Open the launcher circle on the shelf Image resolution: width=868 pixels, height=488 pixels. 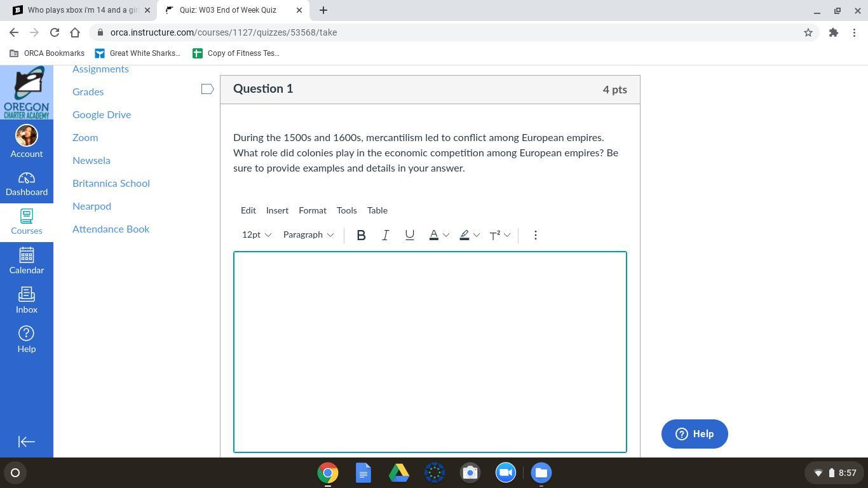point(15,473)
